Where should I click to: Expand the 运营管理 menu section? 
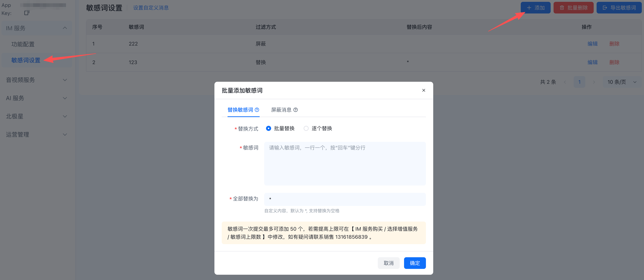[37, 135]
